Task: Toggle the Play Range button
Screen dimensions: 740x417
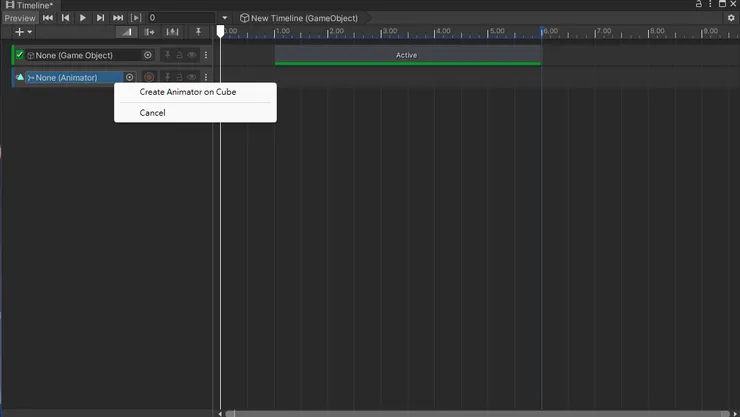Action: point(136,18)
